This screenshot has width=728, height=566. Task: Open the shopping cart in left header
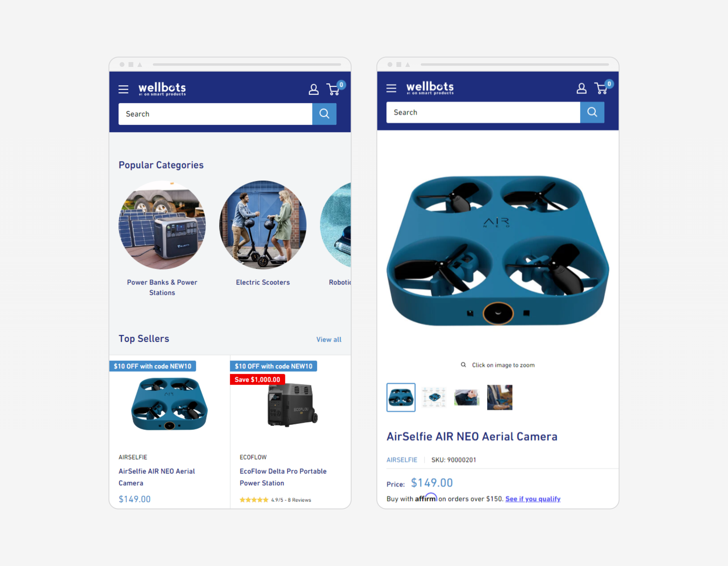(x=334, y=89)
